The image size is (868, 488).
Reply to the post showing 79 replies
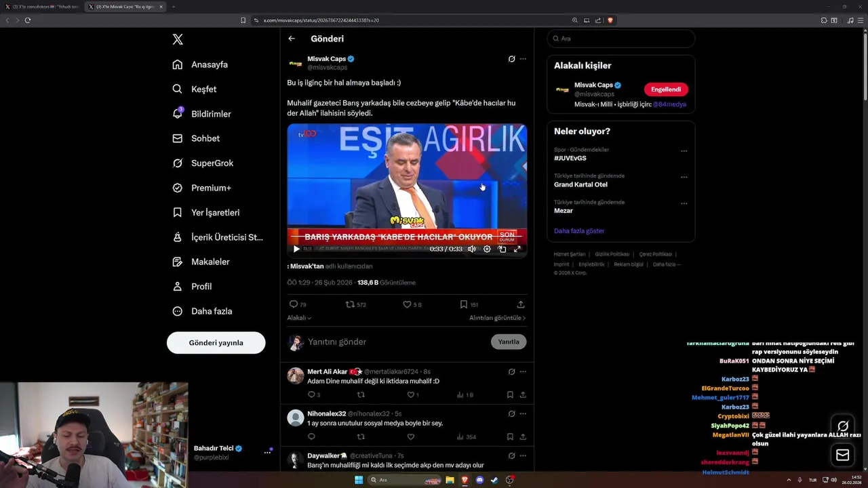298,304
